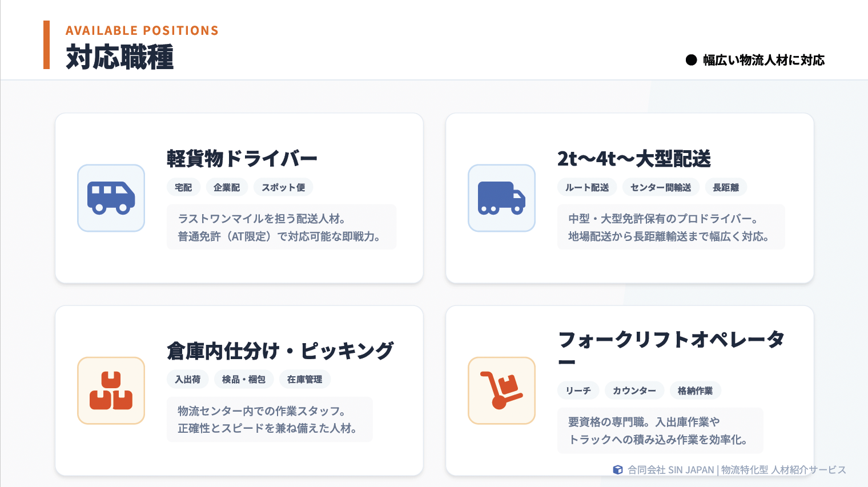The image size is (868, 487).
Task: Click the 合同会社 SIN JAPAN footer text
Action: point(671,470)
